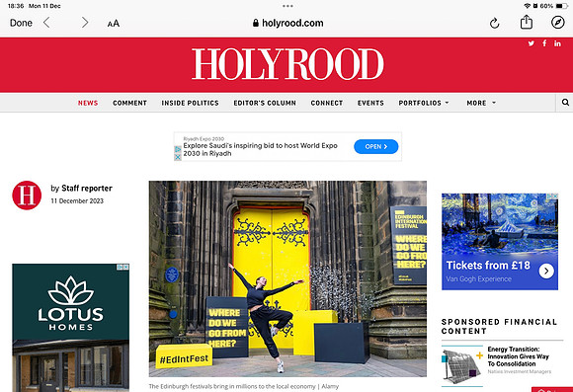Screen dimensions: 573x392
Task: Open the EDITOR'S COLUMN section
Action: pyautogui.click(x=265, y=103)
